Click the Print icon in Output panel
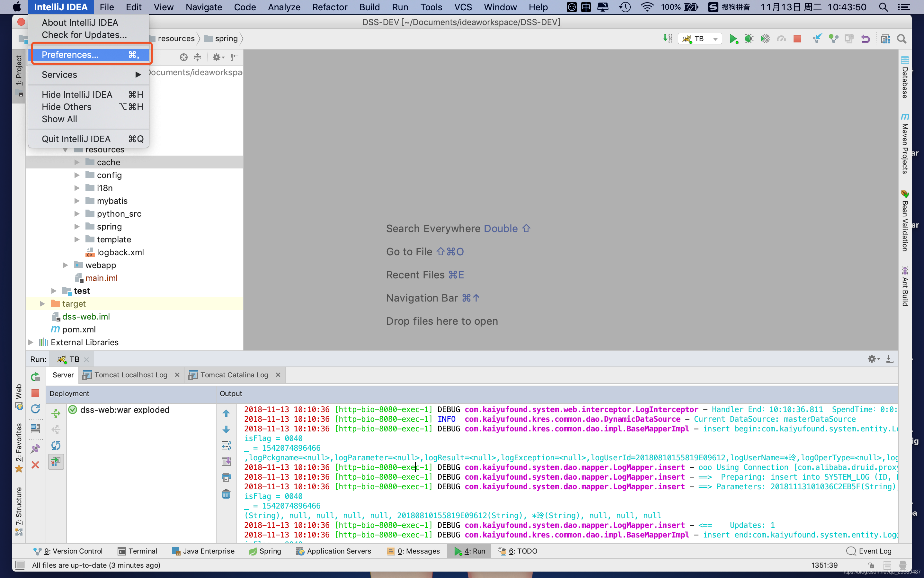This screenshot has width=924, height=578. [226, 477]
